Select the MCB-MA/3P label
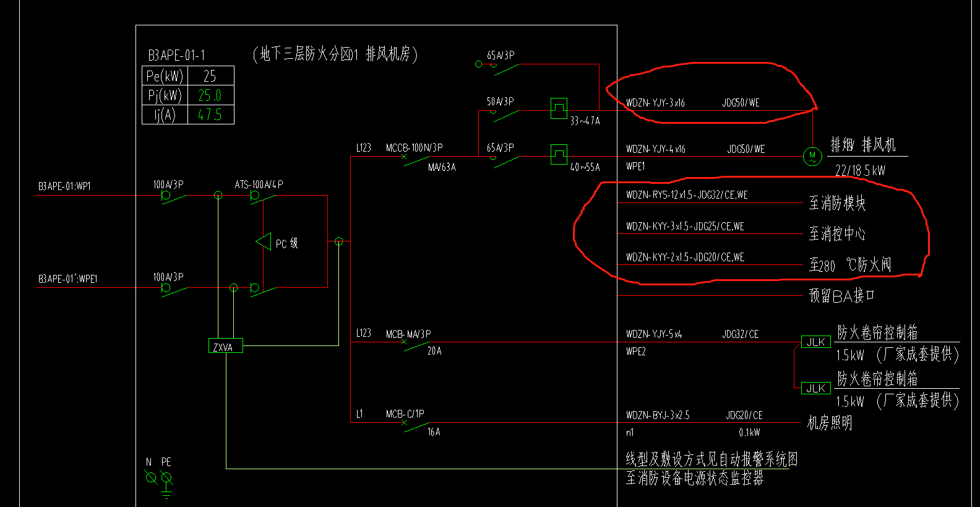Screen dimensions: 980x507 click(408, 334)
